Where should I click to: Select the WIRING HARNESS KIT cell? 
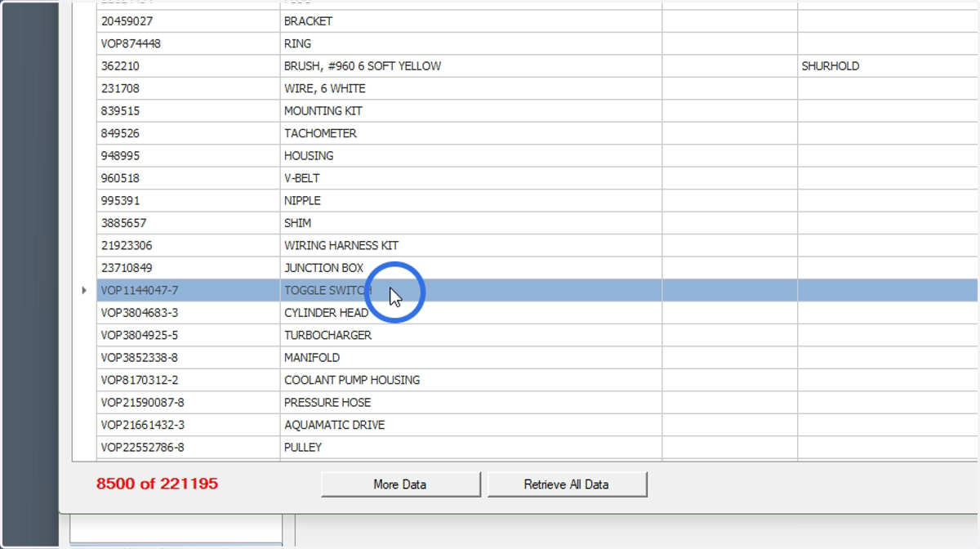tap(470, 246)
